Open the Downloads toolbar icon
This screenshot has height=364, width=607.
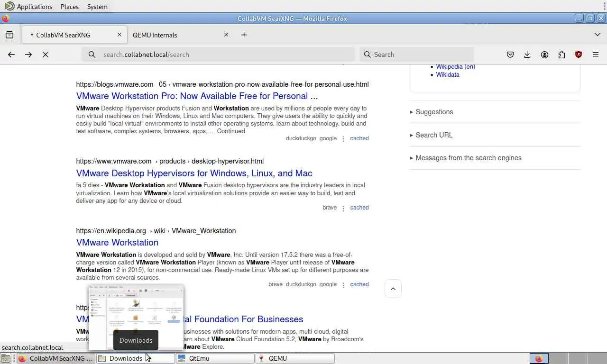pyautogui.click(x=527, y=55)
